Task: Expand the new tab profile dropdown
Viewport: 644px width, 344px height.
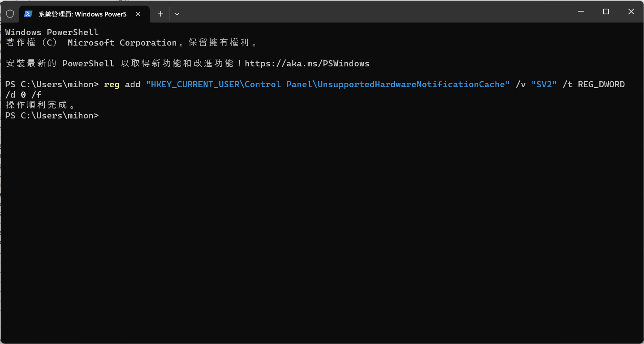Action: [177, 14]
